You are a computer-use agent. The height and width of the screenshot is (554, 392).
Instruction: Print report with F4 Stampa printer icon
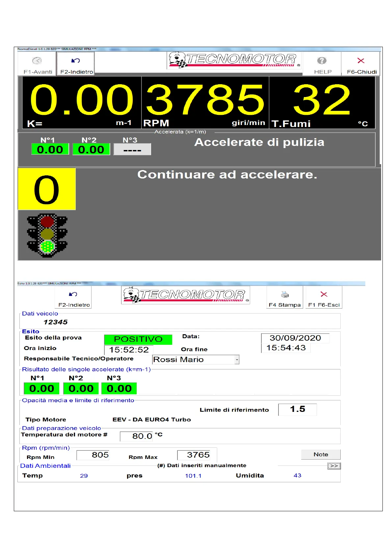[x=285, y=294]
